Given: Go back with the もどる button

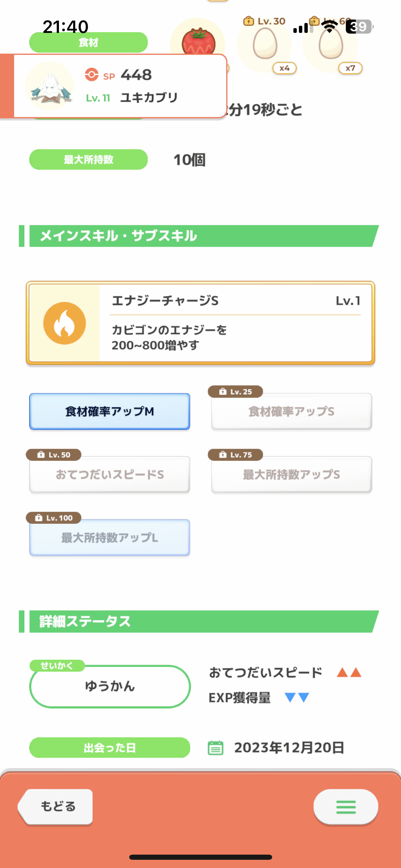Looking at the screenshot, I should click(x=56, y=807).
